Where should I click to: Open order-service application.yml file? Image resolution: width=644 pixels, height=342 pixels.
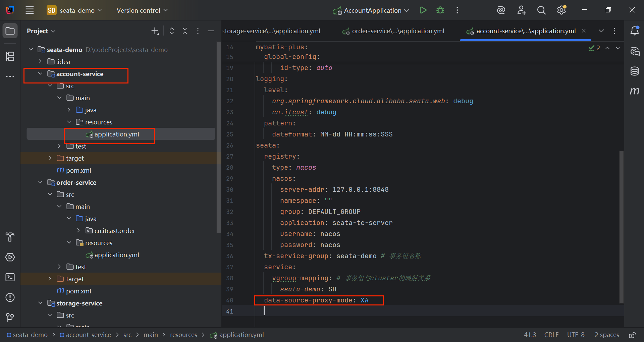(x=116, y=255)
